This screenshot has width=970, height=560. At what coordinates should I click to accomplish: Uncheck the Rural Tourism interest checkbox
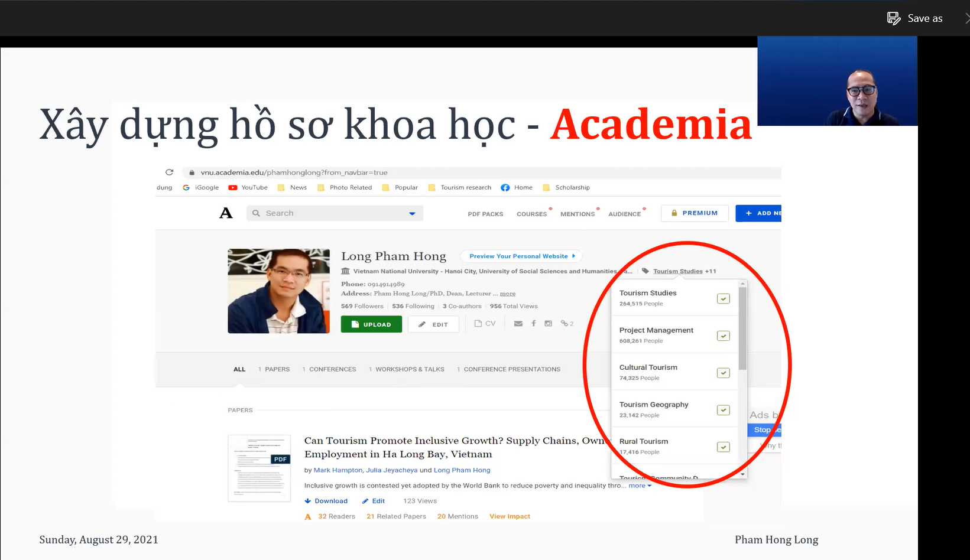(724, 447)
